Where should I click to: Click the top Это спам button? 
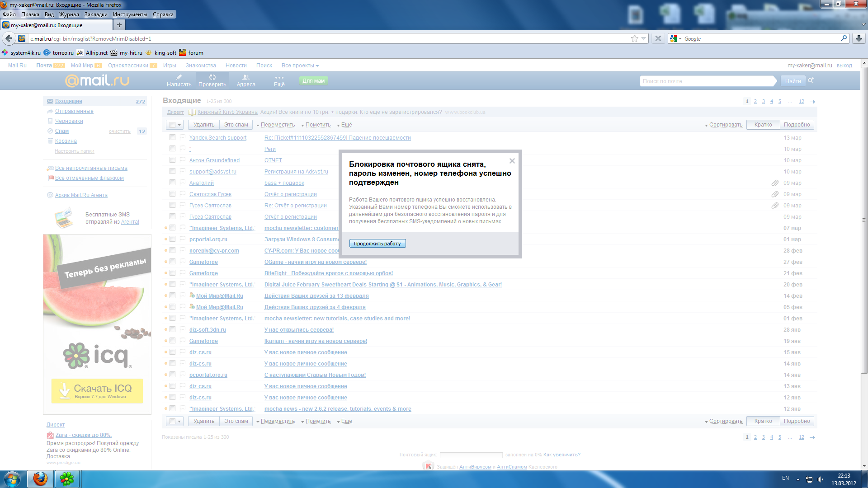coord(236,125)
